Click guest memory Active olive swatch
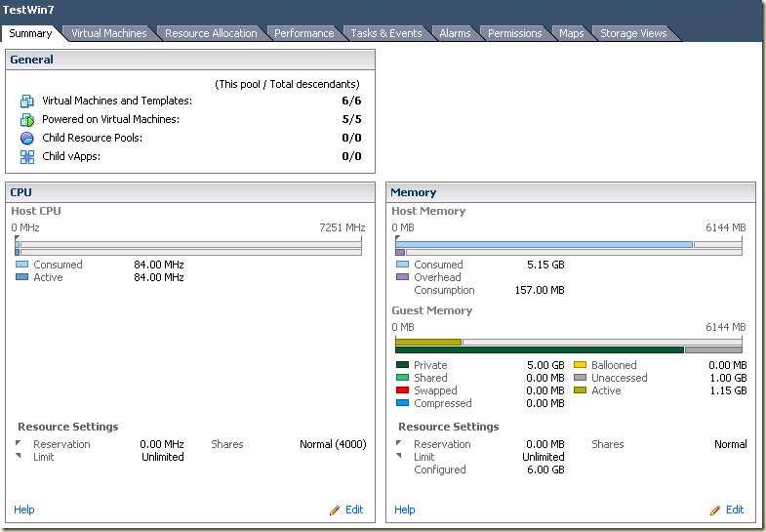The height and width of the screenshot is (532, 766). point(580,390)
